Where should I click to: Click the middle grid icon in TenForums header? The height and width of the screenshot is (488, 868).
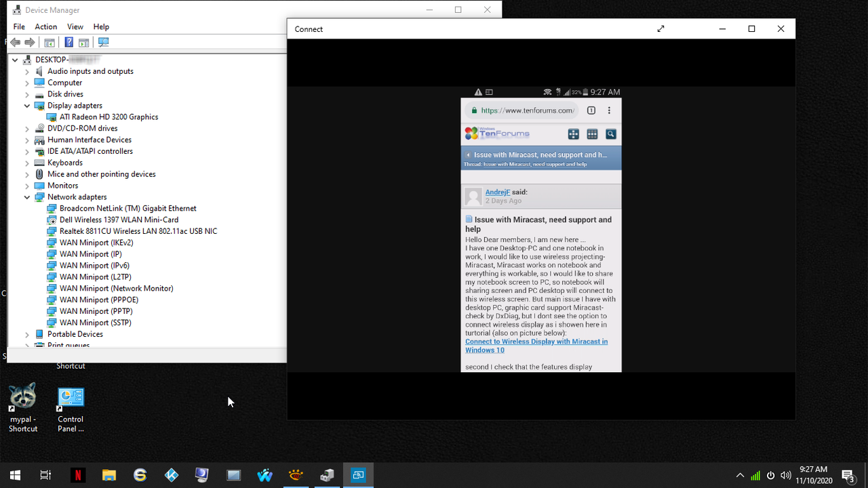[x=592, y=134]
